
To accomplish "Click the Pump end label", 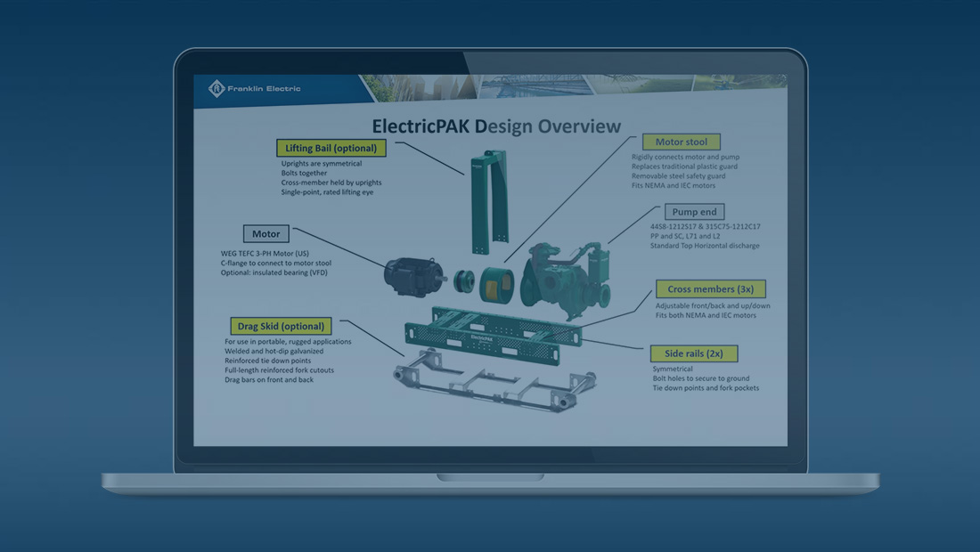I will point(694,212).
